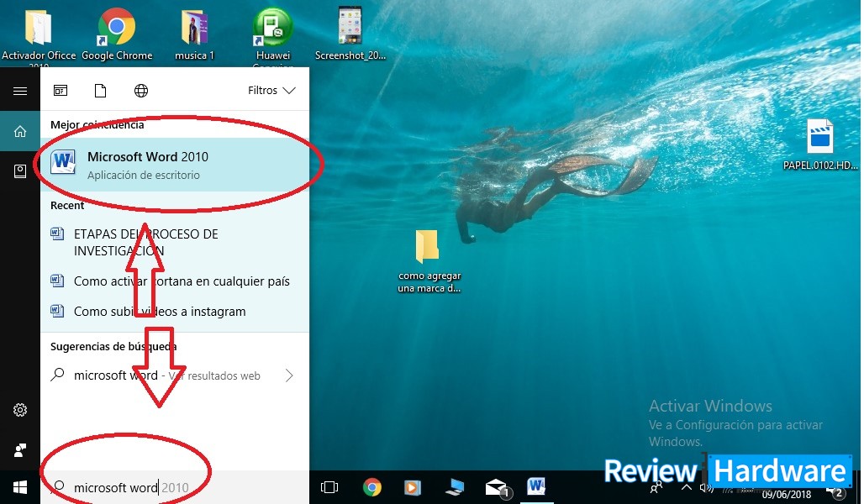The height and width of the screenshot is (504, 864).
Task: Open the computer monitor icon in taskbar
Action: pyautogui.click(x=456, y=487)
